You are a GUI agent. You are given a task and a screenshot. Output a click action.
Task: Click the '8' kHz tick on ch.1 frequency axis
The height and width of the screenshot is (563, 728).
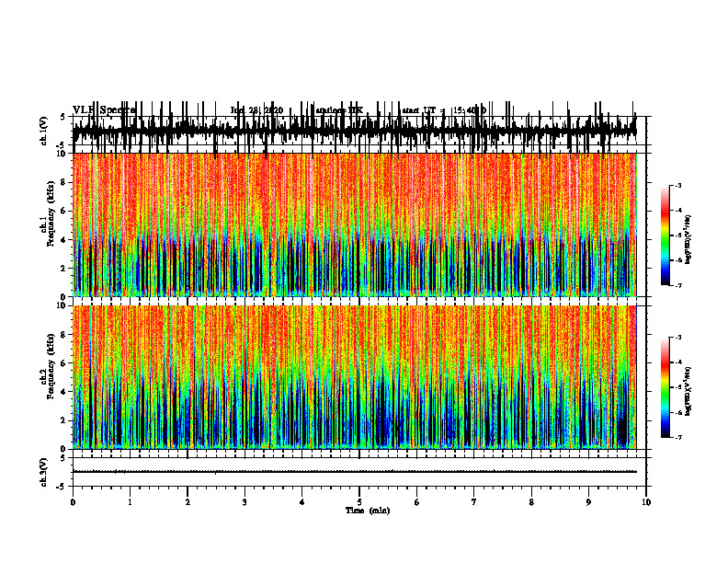(x=63, y=182)
